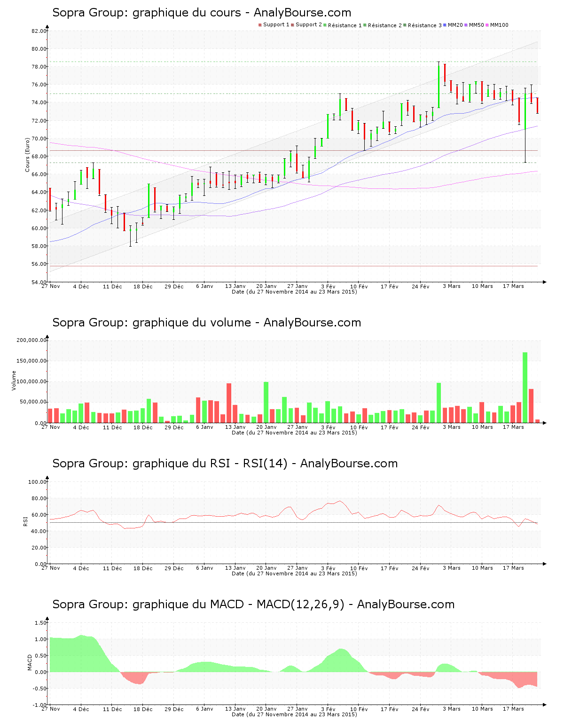Click the tall red volume bar at 13 Janv

(x=229, y=403)
